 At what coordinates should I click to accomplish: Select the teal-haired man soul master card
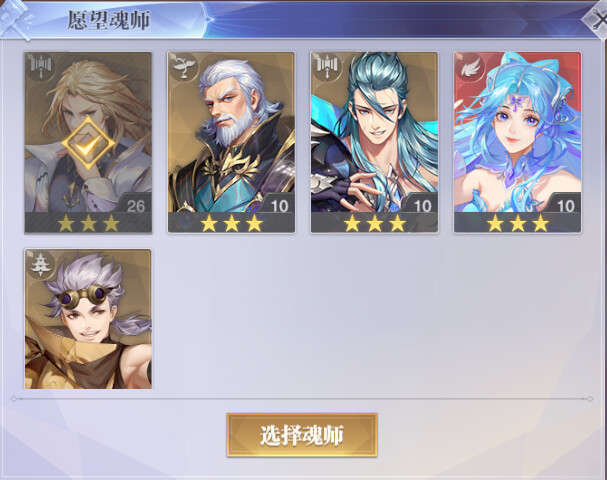pyautogui.click(x=374, y=142)
